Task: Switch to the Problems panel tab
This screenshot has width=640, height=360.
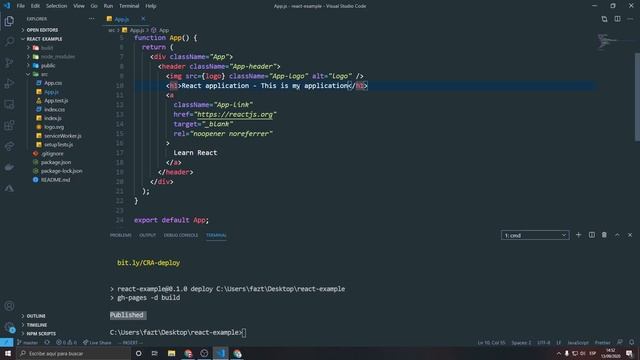Action: point(120,235)
